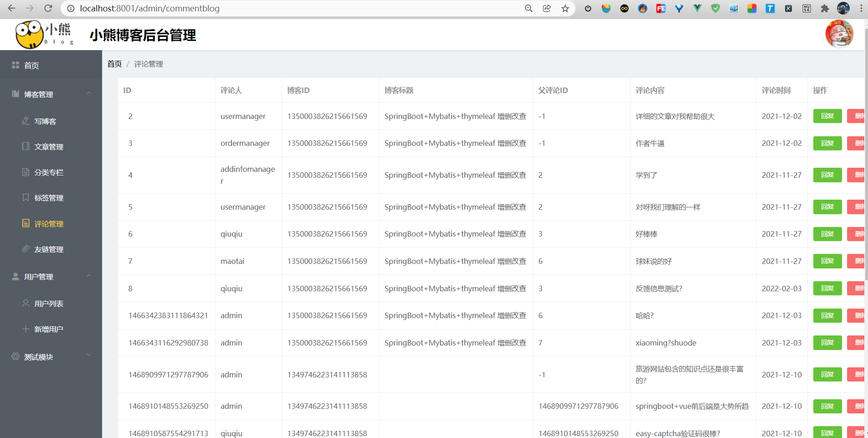This screenshot has height=438, width=868.
Task: Open the user avatar in header
Action: pos(839,34)
